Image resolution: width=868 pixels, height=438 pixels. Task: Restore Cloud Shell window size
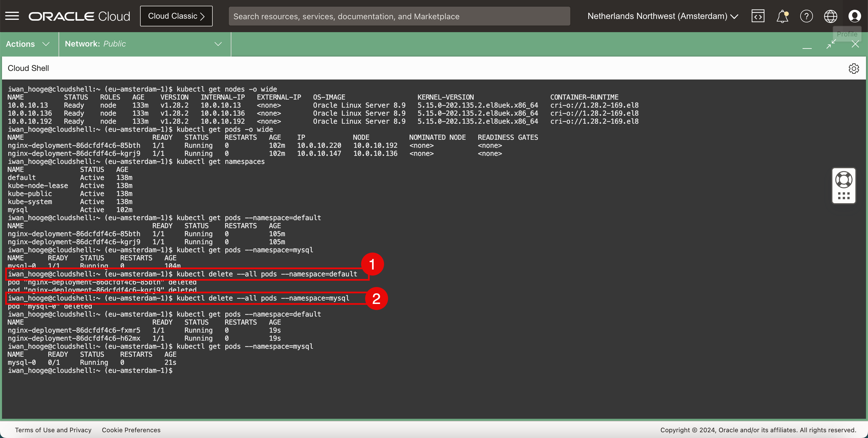[831, 44]
